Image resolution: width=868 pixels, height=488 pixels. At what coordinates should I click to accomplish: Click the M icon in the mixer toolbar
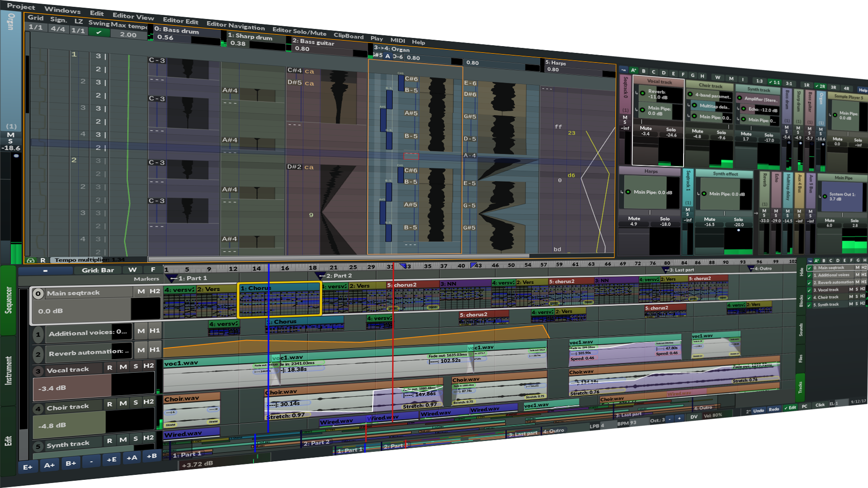pos(731,78)
